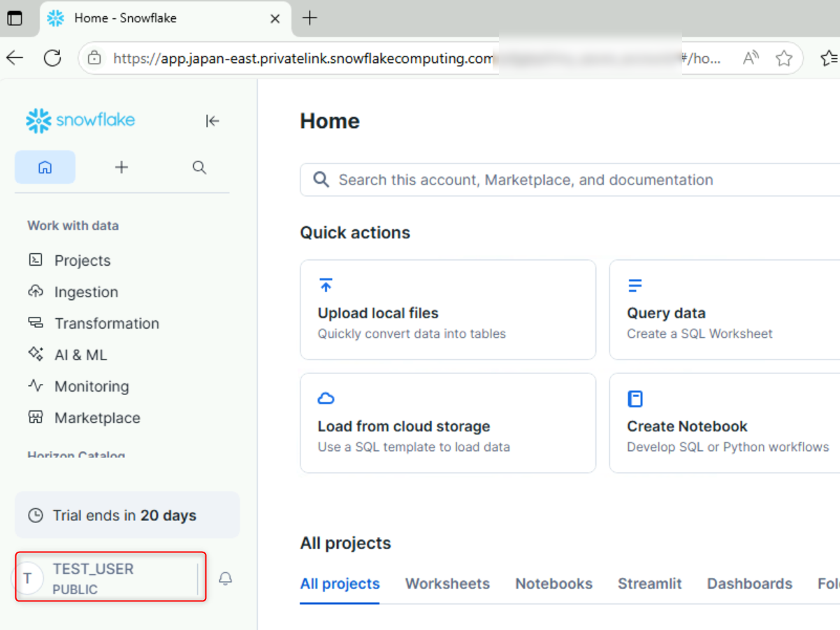Click the browser refresh icon
The width and height of the screenshot is (840, 630).
[52, 58]
